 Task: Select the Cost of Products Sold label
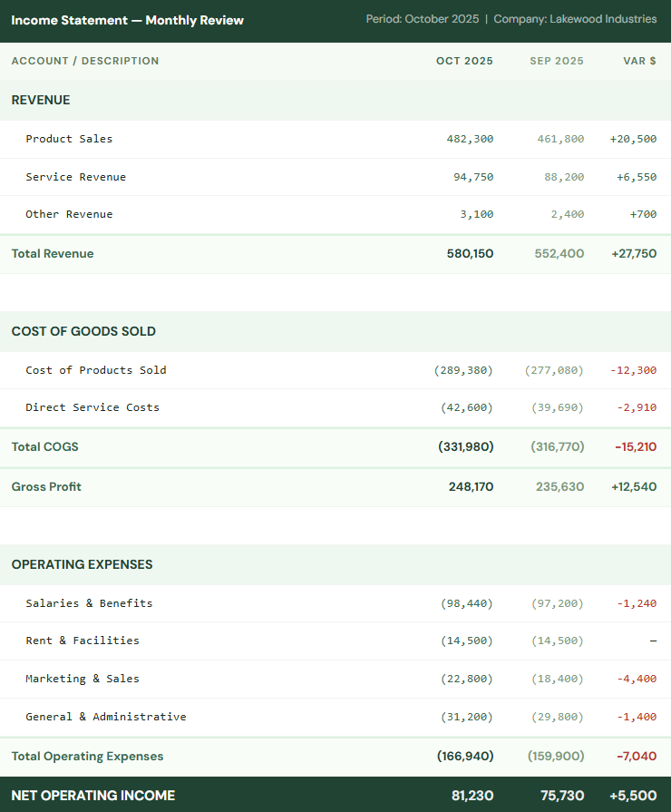tap(96, 370)
